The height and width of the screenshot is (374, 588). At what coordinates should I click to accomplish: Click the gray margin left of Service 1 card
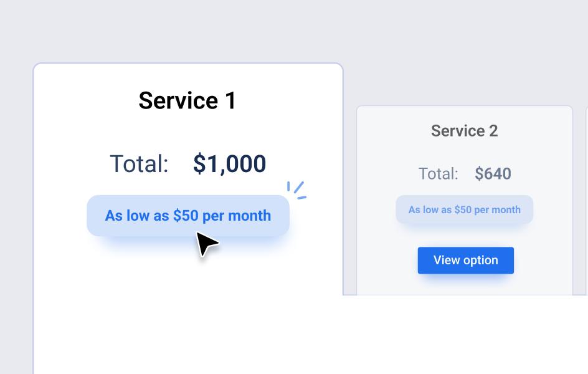pyautogui.click(x=16, y=218)
